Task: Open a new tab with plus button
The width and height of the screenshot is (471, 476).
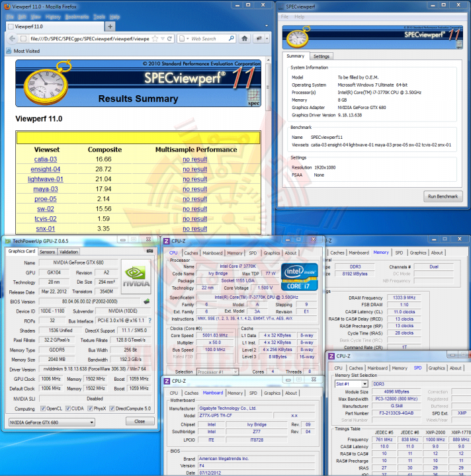Action: 110,26
